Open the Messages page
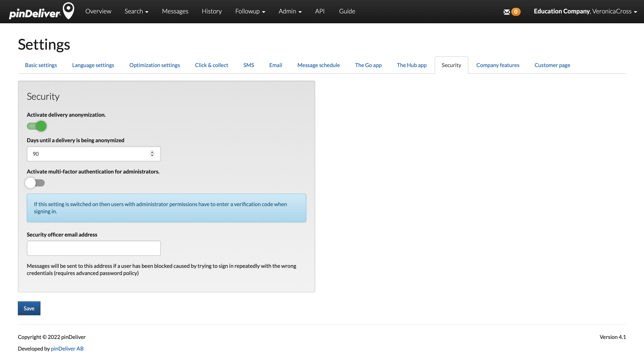This screenshot has height=364, width=644. pos(175,11)
